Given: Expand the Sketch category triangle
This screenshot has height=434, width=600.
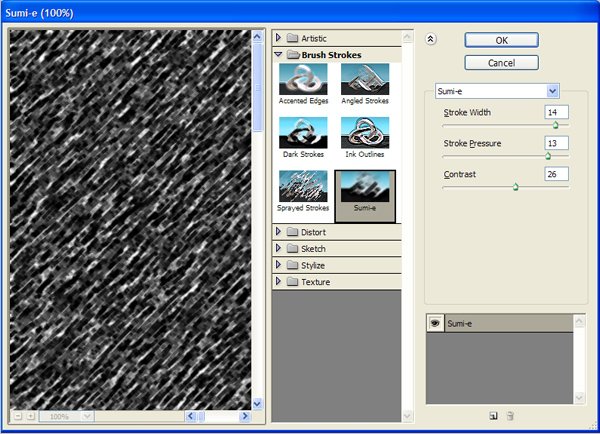Looking at the screenshot, I should pyautogui.click(x=279, y=248).
